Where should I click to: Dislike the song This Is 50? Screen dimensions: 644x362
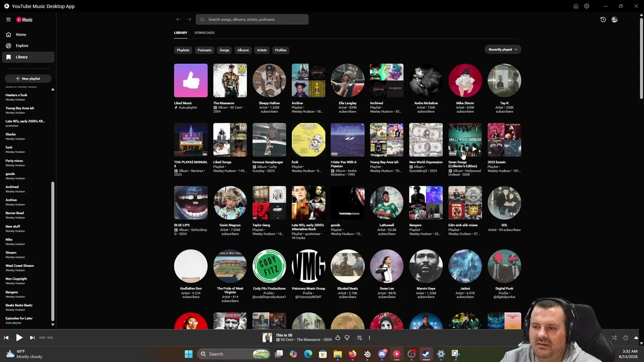[347, 338]
